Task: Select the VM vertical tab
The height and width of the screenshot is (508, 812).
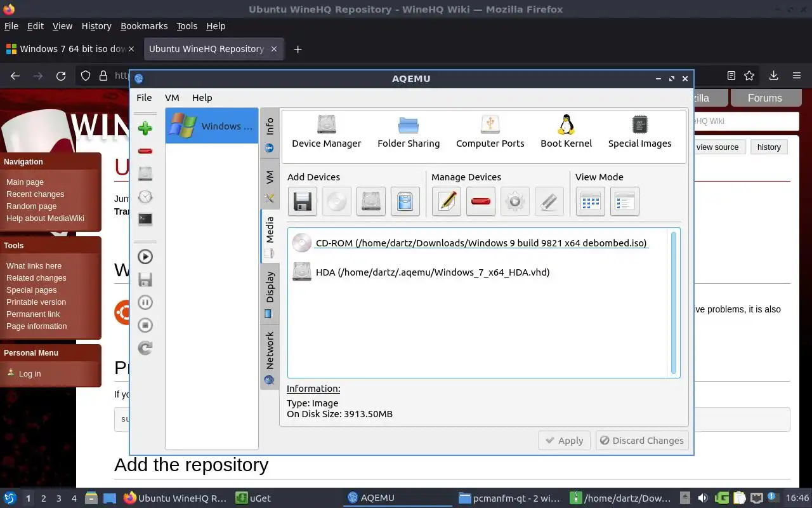Action: click(270, 184)
